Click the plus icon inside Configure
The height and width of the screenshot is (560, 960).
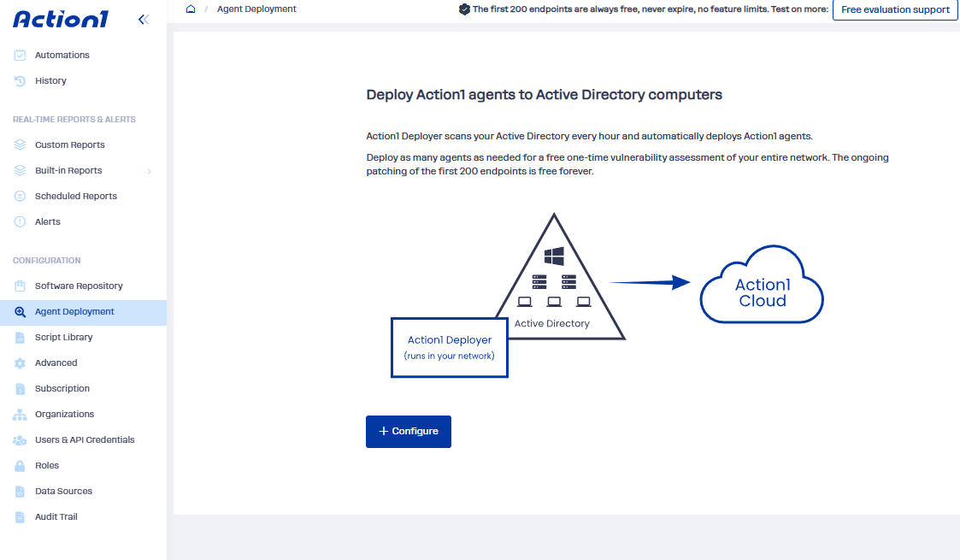pyautogui.click(x=384, y=432)
